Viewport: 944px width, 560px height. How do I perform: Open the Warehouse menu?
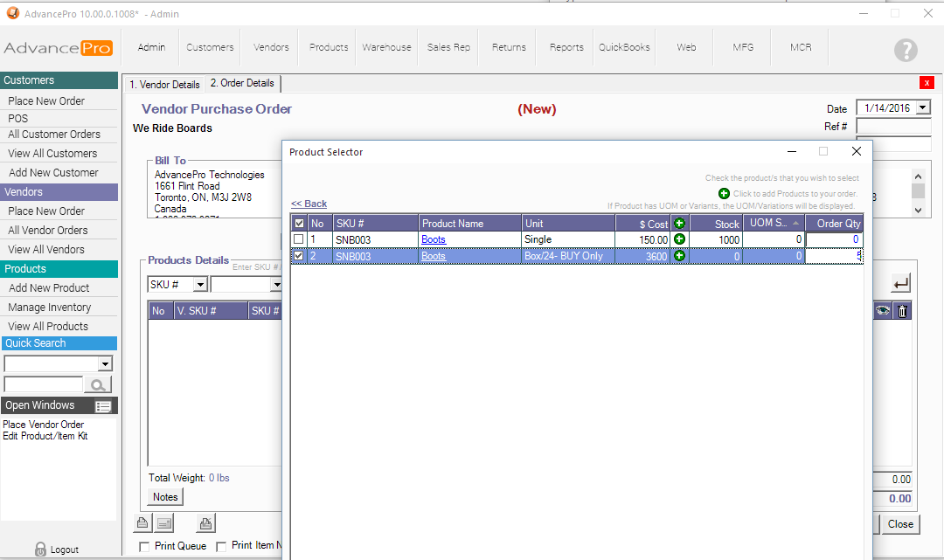click(386, 47)
